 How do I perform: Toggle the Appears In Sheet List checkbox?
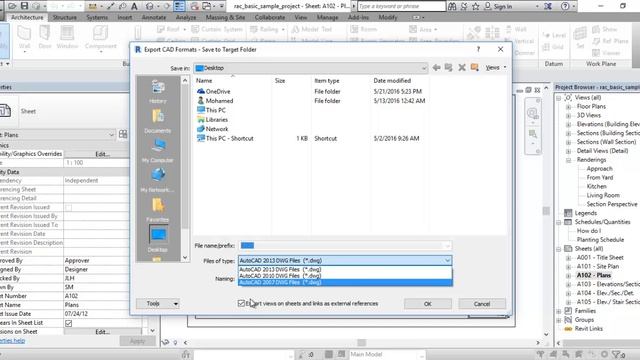click(x=69, y=323)
